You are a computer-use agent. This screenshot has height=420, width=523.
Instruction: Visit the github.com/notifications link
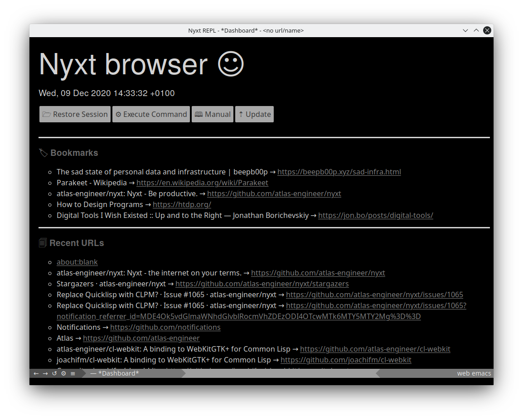coord(165,327)
